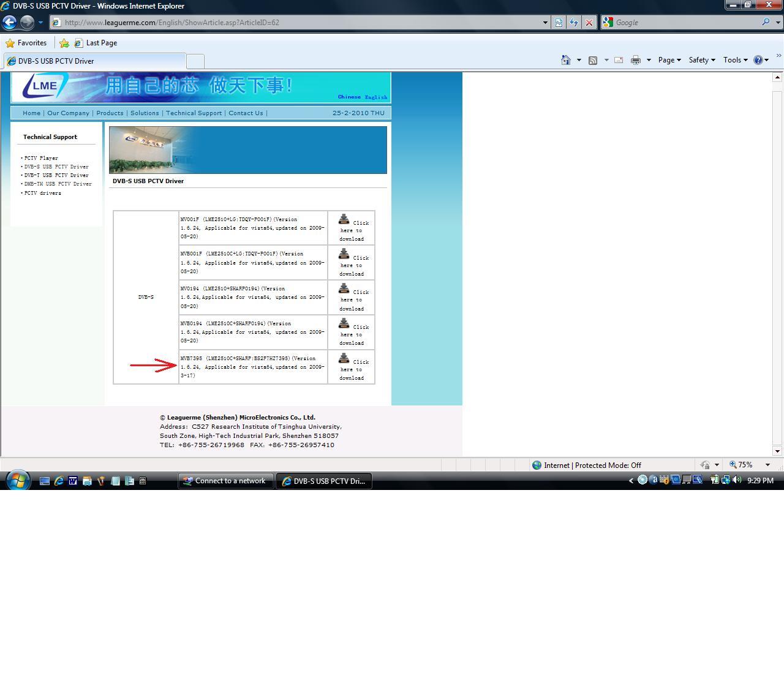This screenshot has height=697, width=784.
Task: Open Our Company navigation link
Action: point(68,113)
